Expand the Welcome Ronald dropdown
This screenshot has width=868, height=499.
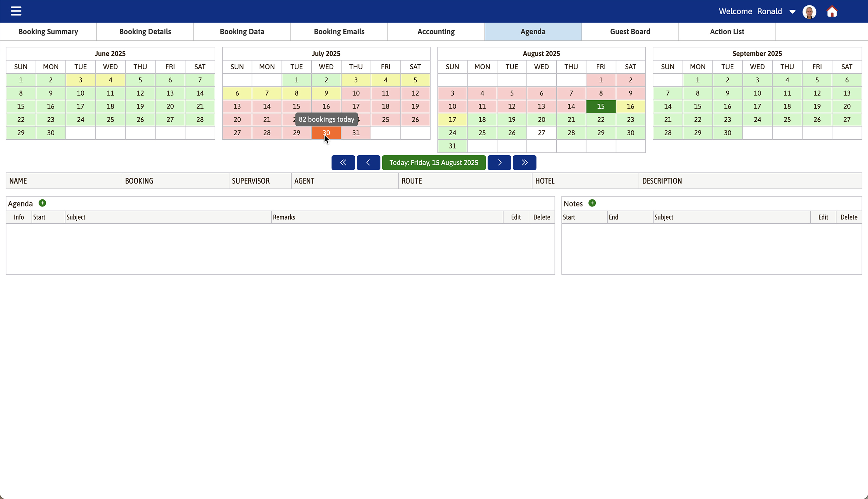(792, 11)
